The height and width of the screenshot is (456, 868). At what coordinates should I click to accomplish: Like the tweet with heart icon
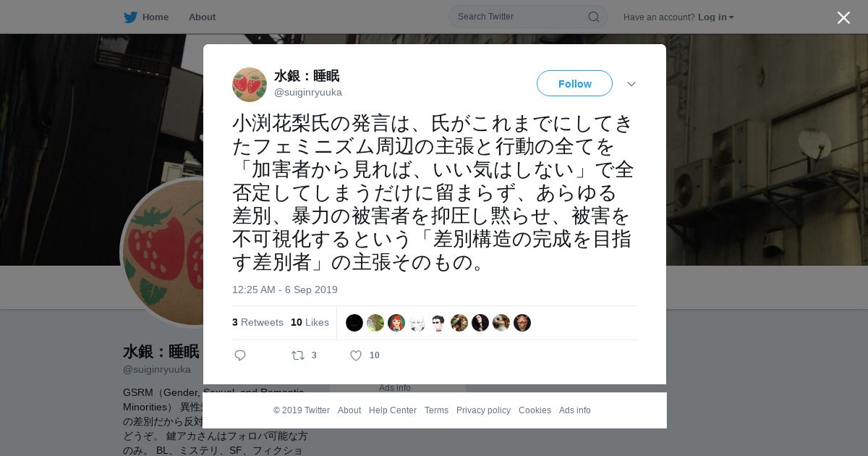pos(356,355)
